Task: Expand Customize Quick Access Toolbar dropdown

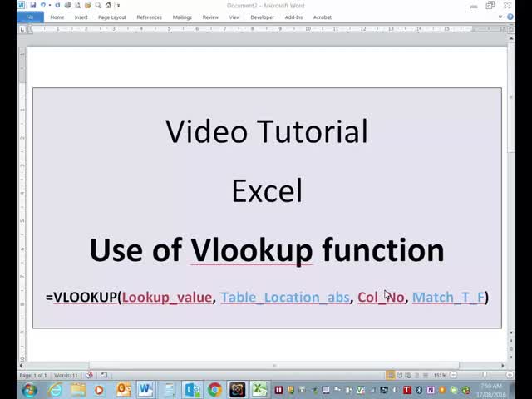Action: 118,6
